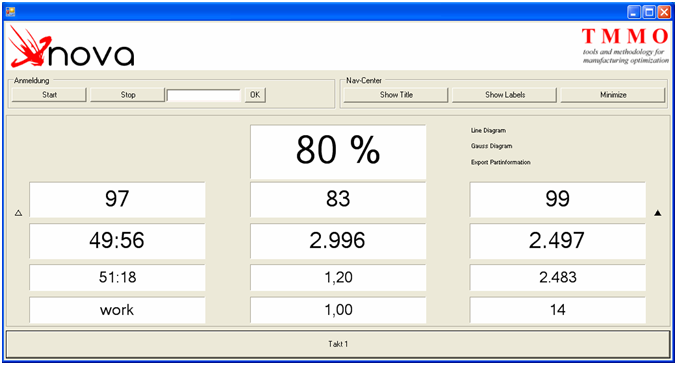Image resolution: width=677 pixels, height=365 pixels.
Task: Select the value 99
Action: click(557, 199)
